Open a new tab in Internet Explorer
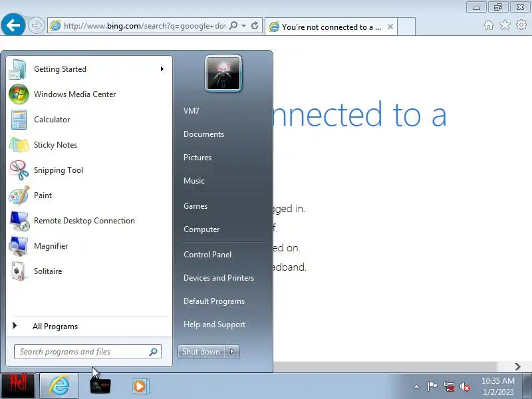This screenshot has width=532, height=399. pos(406,27)
